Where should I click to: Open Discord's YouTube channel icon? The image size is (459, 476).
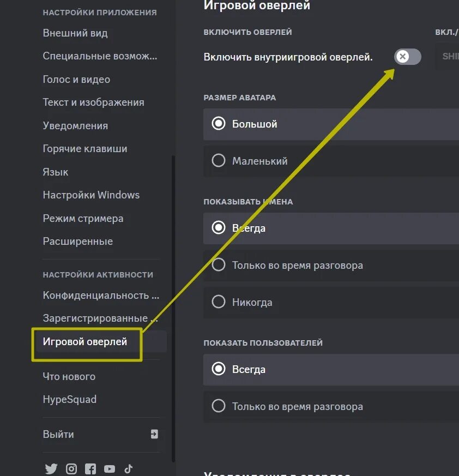tap(110, 468)
